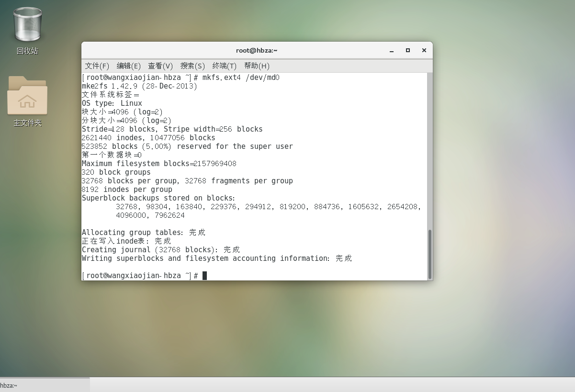Open the 回收站 trash icon on desktop

tap(27, 24)
